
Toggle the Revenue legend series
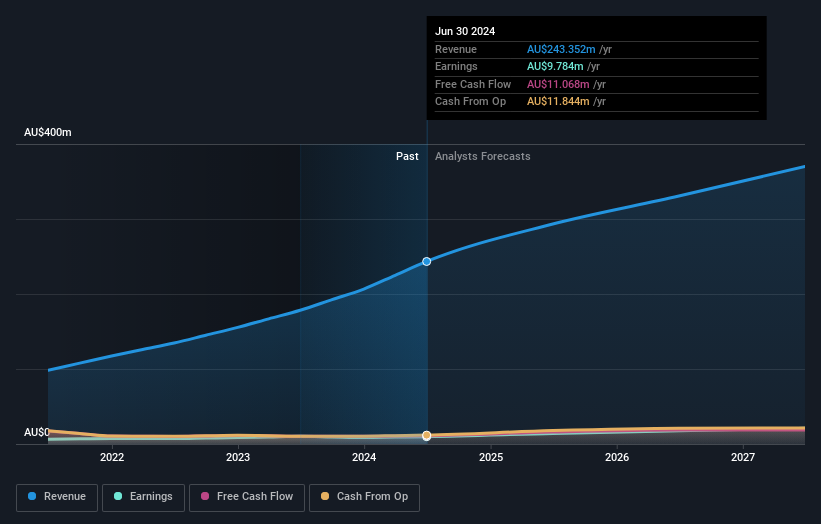(57, 497)
